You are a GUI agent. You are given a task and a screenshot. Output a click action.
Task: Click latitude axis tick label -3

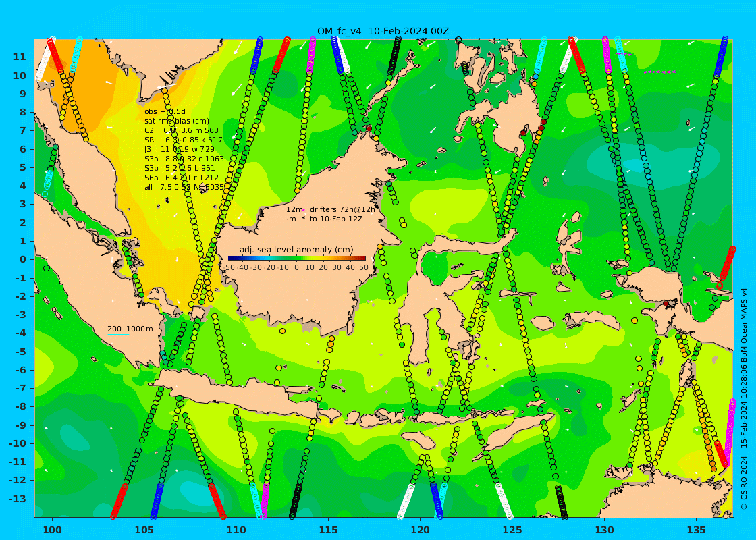coord(20,315)
